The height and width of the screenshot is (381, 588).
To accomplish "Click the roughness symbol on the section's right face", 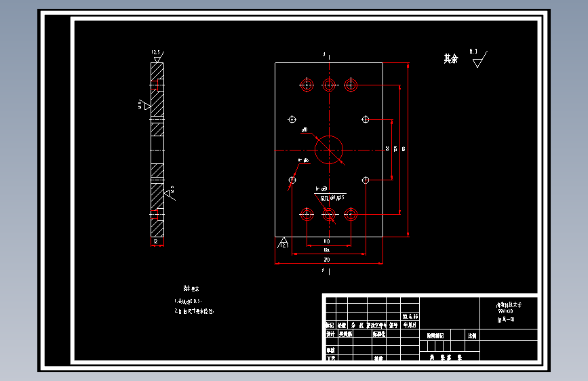I will [x=170, y=193].
